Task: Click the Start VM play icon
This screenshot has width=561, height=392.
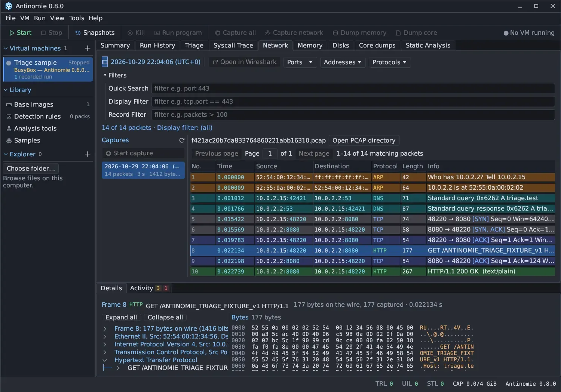Action: coord(12,33)
